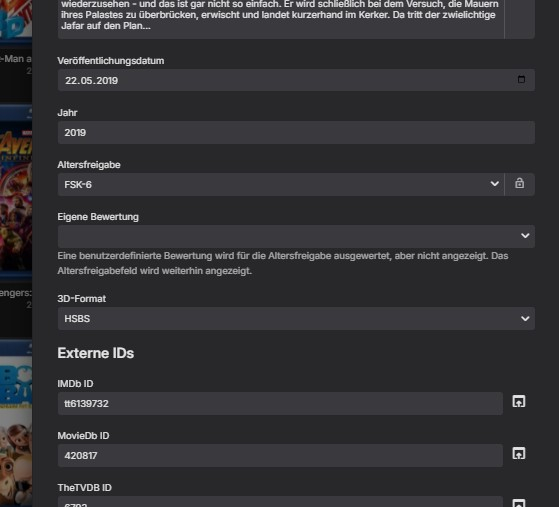Click the lock area beside the overview text

(520, 19)
